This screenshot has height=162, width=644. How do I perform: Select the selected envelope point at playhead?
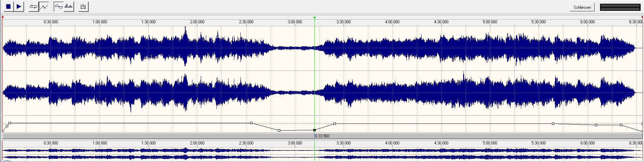pyautogui.click(x=314, y=130)
